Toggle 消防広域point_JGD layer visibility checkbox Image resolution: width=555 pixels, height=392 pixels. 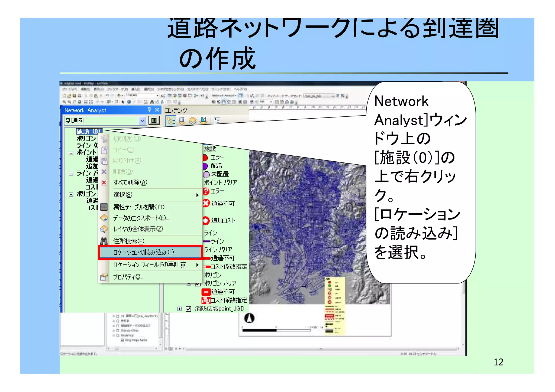tap(188, 309)
